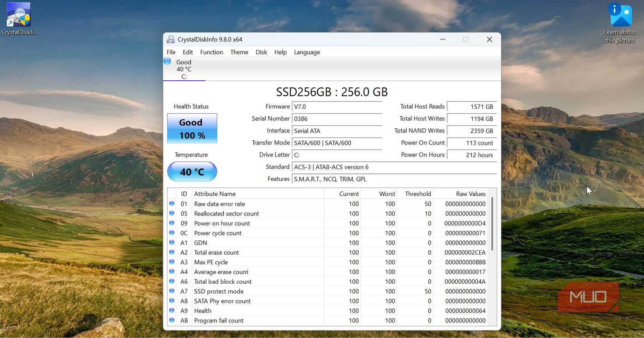Click status orb for Total bad block count
Image resolution: width=644 pixels, height=338 pixels.
coord(172,281)
